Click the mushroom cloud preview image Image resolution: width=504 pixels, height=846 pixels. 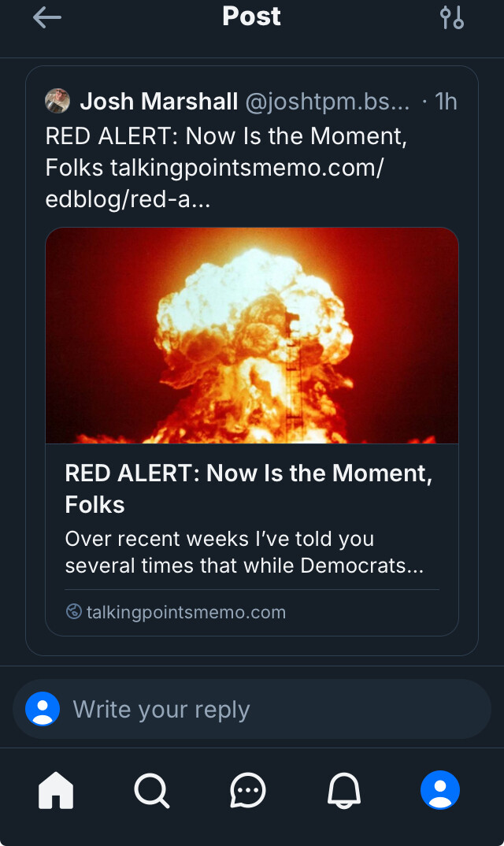coord(252,336)
